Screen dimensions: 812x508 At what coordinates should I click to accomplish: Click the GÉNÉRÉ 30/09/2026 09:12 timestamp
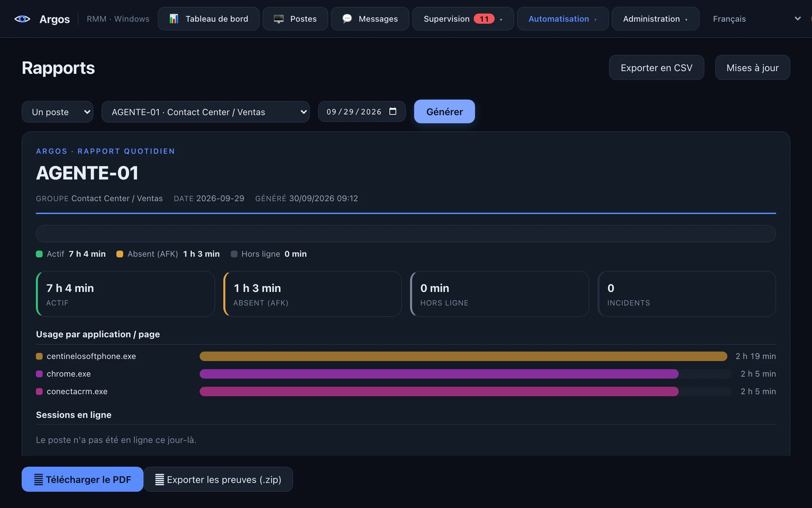click(x=307, y=198)
